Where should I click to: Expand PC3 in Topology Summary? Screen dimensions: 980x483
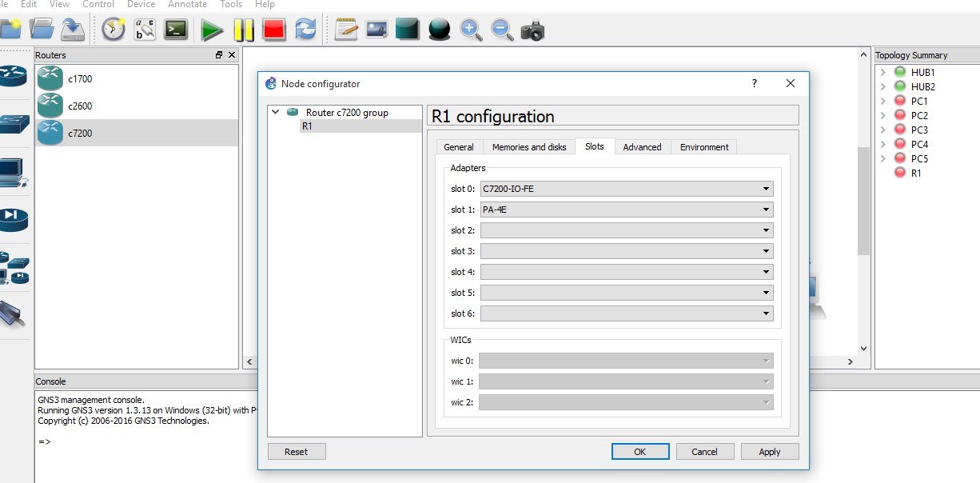point(882,130)
